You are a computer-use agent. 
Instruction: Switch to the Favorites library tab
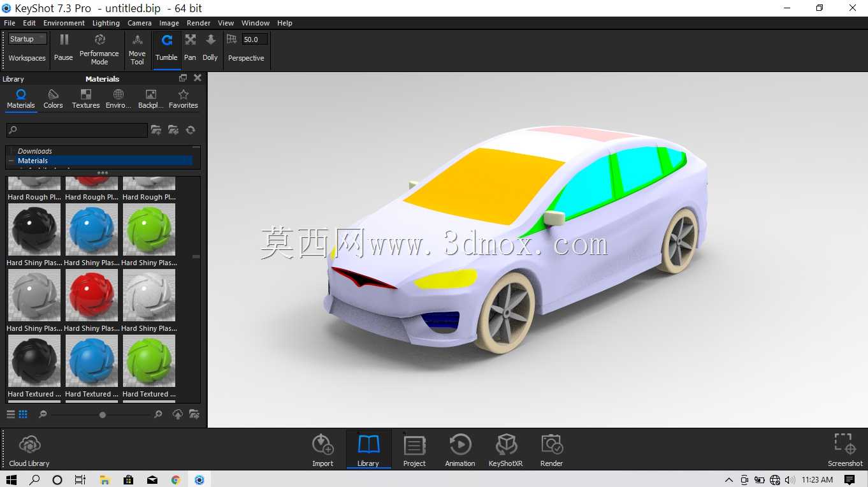(x=184, y=99)
